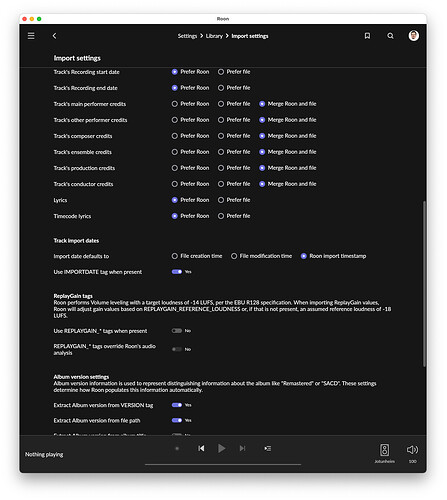Image resolution: width=447 pixels, height=500 pixels.
Task: Go back using the back arrow
Action: pyautogui.click(x=55, y=36)
